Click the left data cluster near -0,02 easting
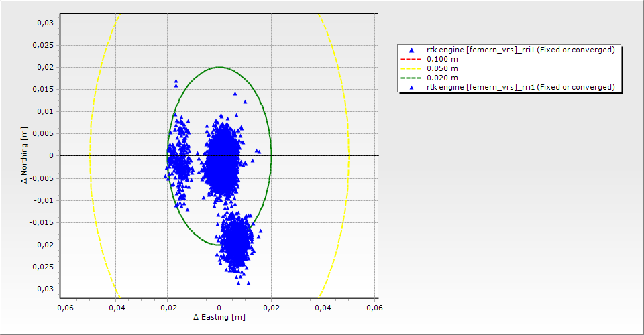The height and width of the screenshot is (335, 644). (179, 159)
